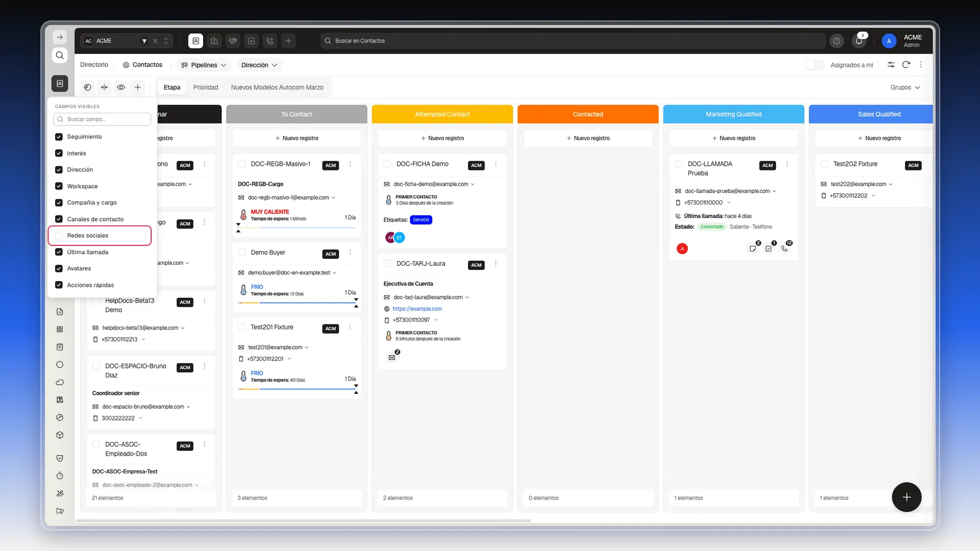
Task: Open the notifications bell icon
Action: 859,41
